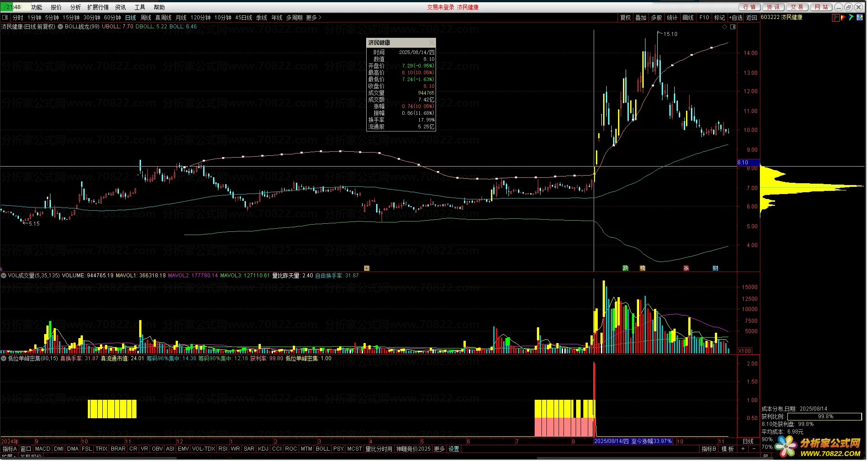Image resolution: width=868 pixels, height=461 pixels.
Task: Click the 资讯 button in title bar
Action: pyautogui.click(x=773, y=7)
